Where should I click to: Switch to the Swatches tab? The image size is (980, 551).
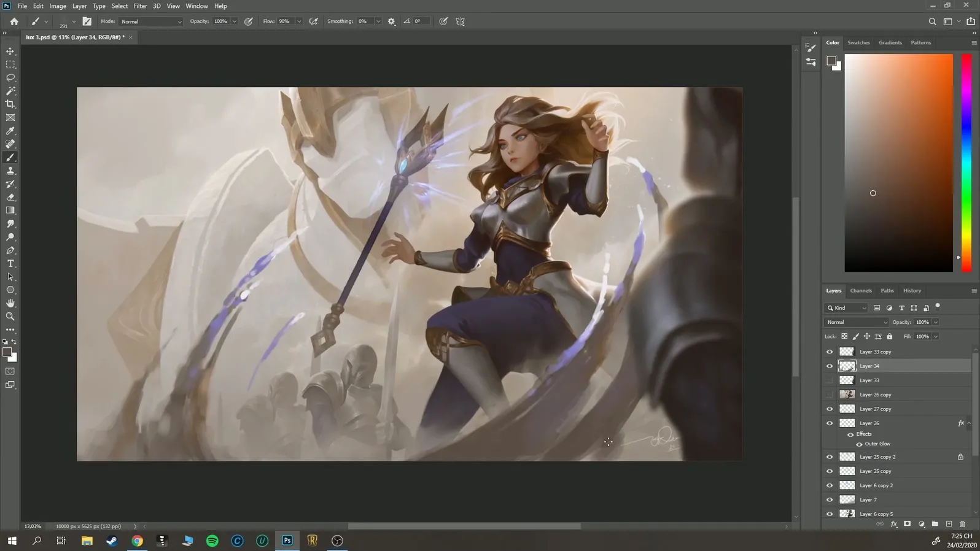tap(858, 43)
